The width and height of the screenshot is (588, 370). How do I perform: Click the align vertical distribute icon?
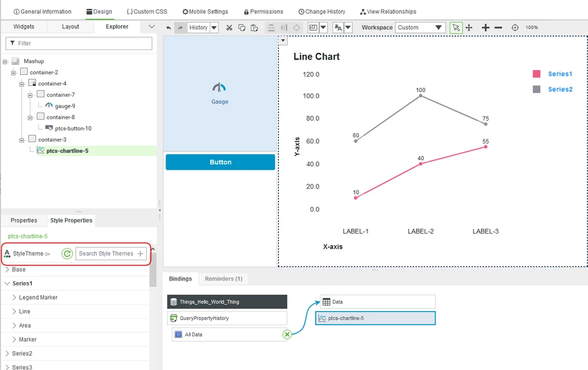(x=271, y=28)
